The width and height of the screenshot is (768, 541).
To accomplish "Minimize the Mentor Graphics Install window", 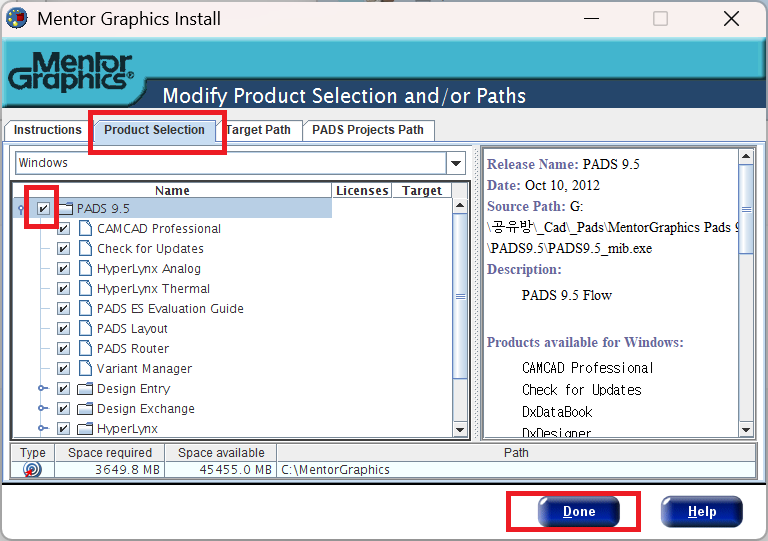I will 591,19.
